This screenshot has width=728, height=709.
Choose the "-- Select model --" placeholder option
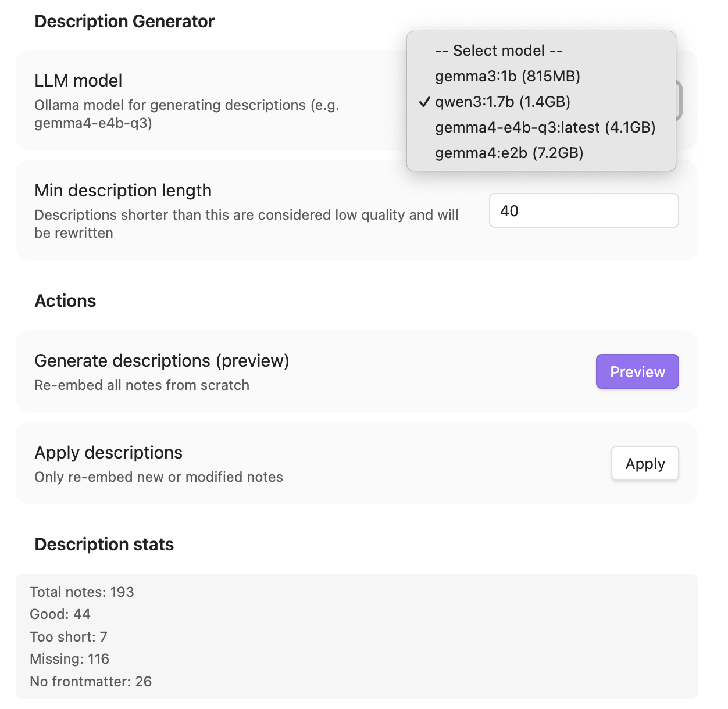pos(498,51)
